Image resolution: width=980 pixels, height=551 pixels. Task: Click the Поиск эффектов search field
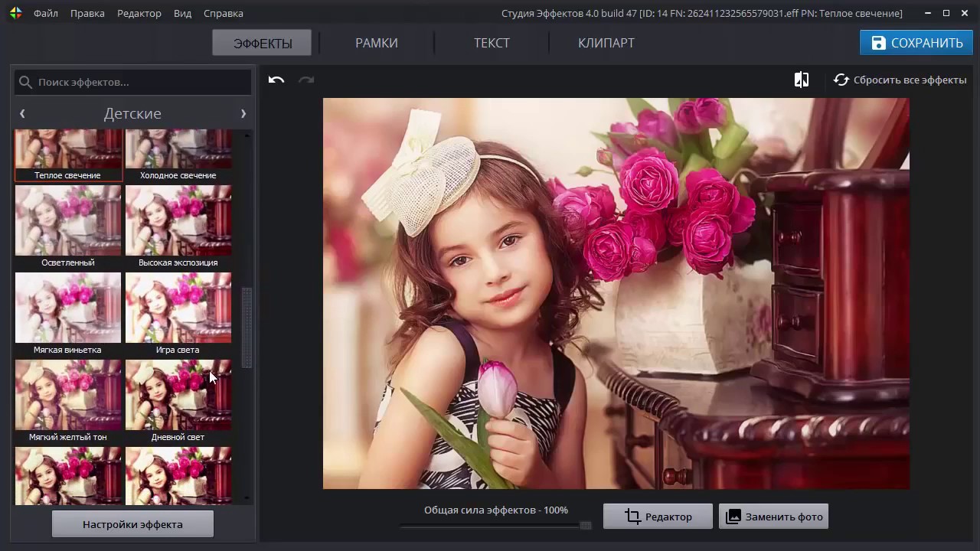click(132, 82)
